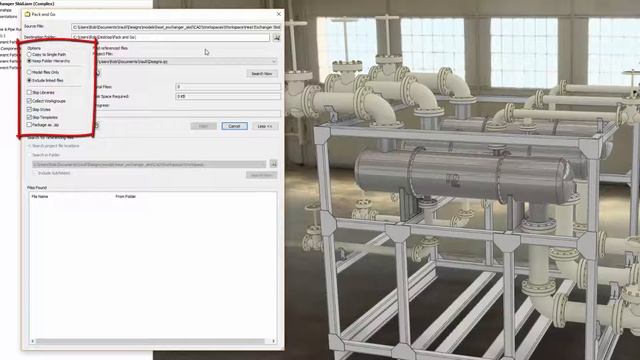Click the Disk Space Required value field

(x=228, y=96)
